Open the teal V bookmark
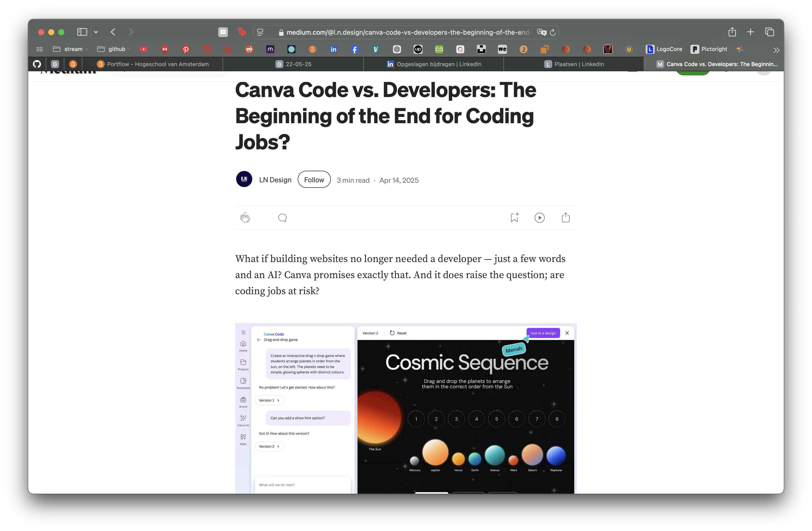Viewport: 812px width, 531px height. pyautogui.click(x=376, y=49)
